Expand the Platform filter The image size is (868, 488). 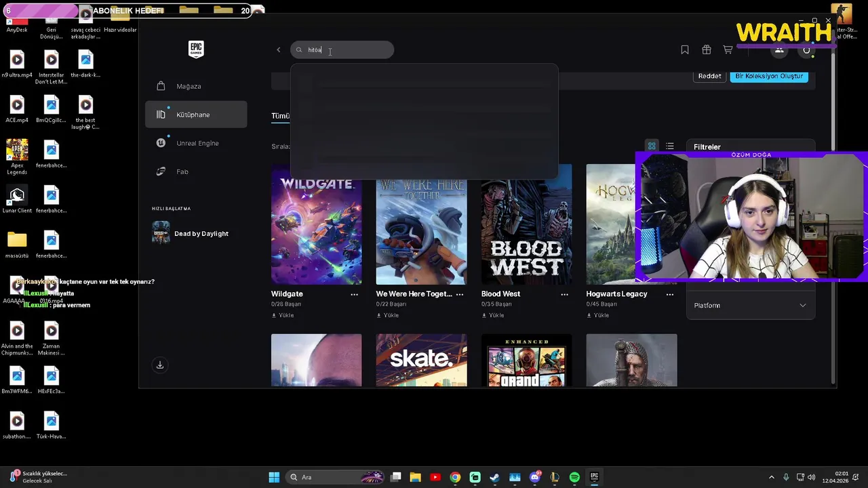[x=751, y=306]
